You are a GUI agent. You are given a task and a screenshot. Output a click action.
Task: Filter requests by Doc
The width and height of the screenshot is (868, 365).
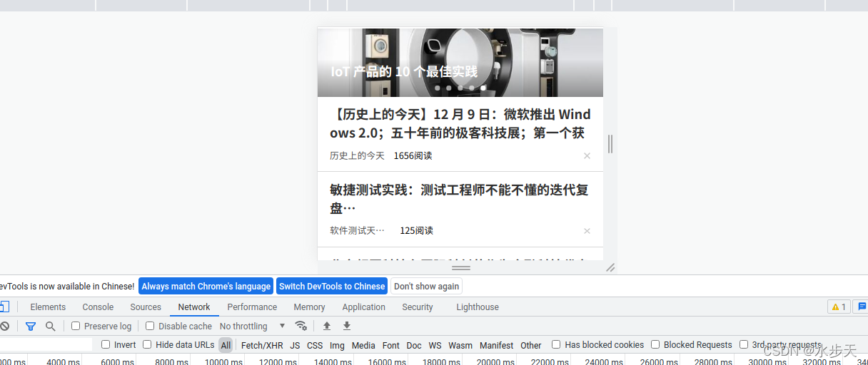click(x=414, y=345)
